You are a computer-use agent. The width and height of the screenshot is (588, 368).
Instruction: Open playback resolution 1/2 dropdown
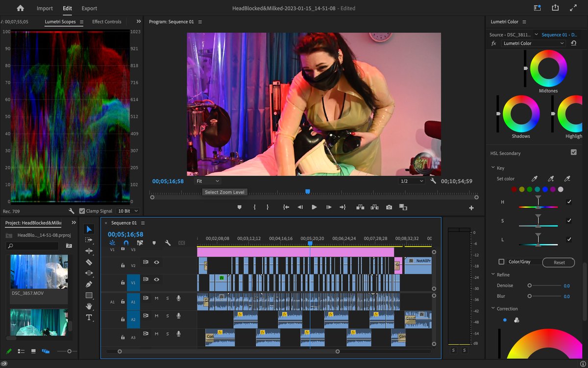coord(412,181)
